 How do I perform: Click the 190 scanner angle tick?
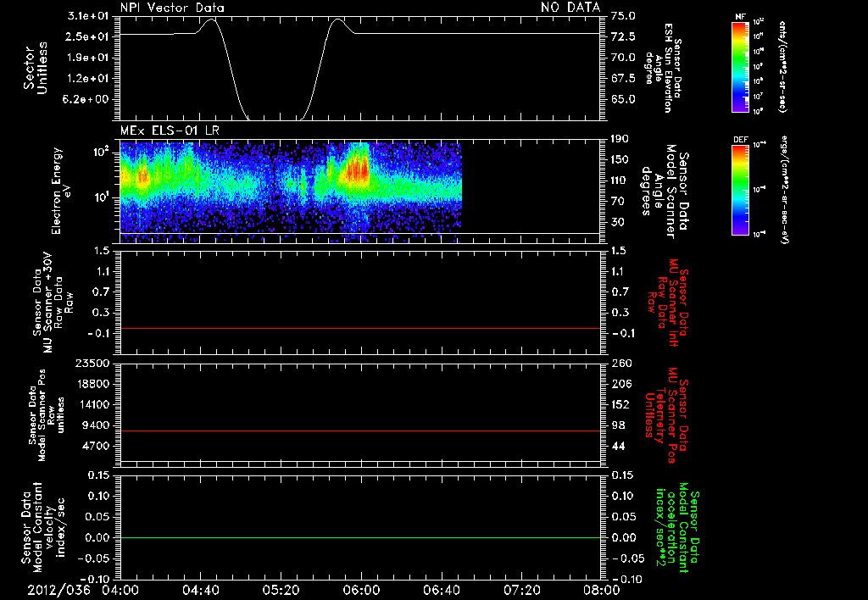point(620,139)
